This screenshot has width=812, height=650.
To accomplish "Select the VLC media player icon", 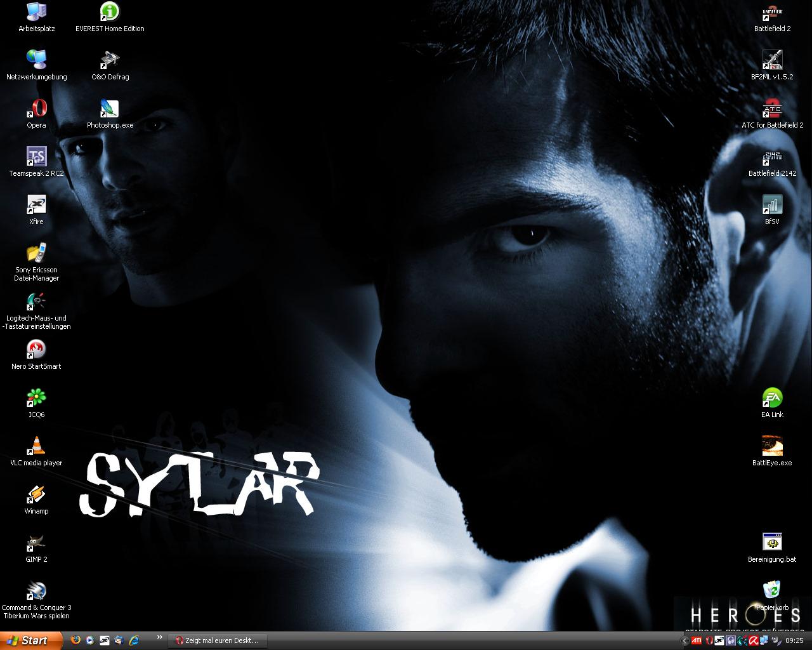I will click(x=36, y=451).
